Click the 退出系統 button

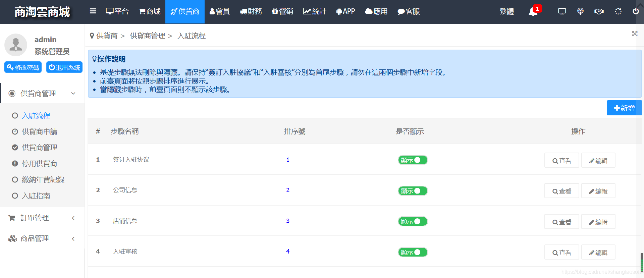coord(64,67)
